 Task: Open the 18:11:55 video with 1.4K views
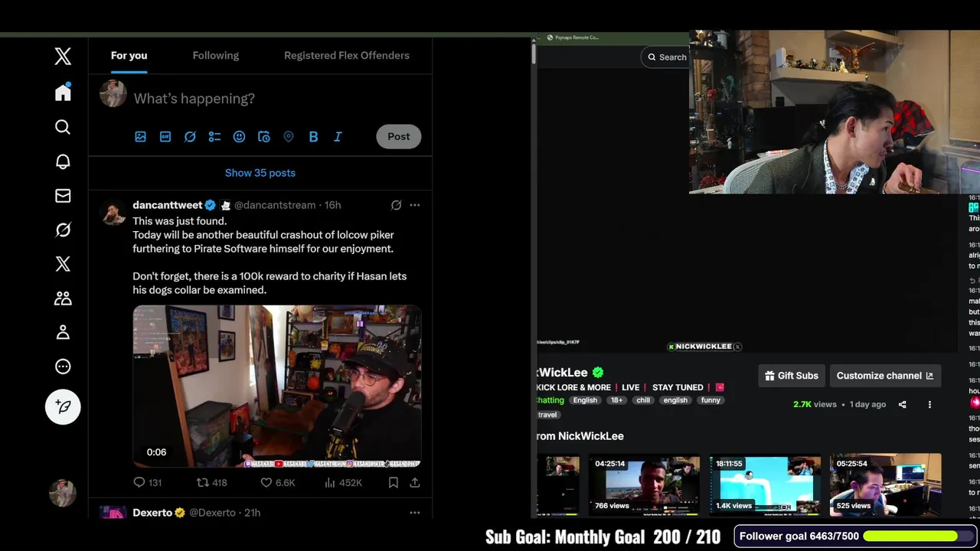pos(765,484)
